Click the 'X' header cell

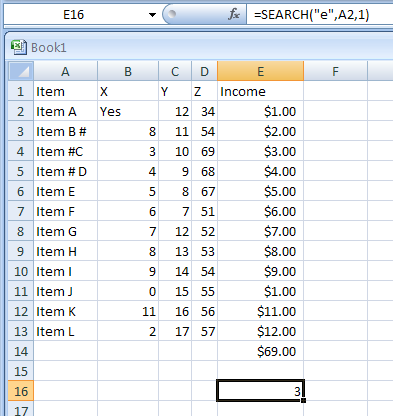[128, 91]
